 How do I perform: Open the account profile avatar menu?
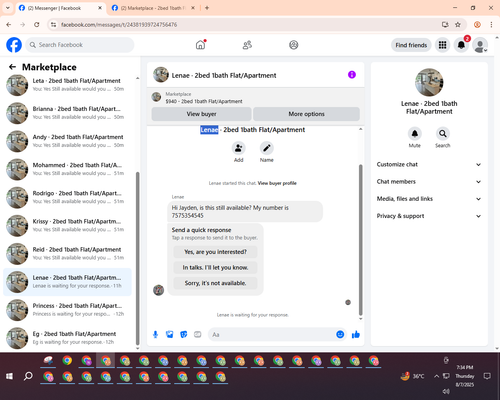(480, 45)
